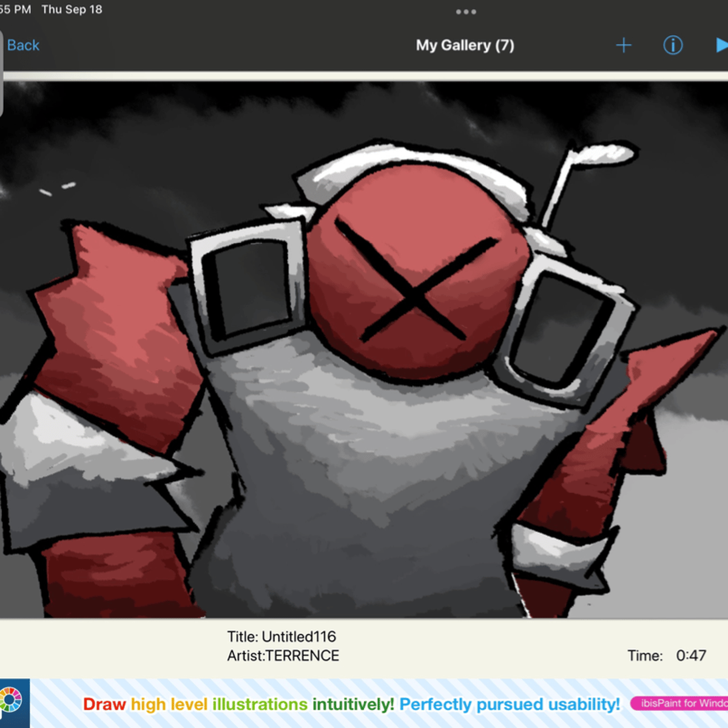This screenshot has width=728, height=728.
Task: Select the Artist:TERRENCE text
Action: [283, 656]
